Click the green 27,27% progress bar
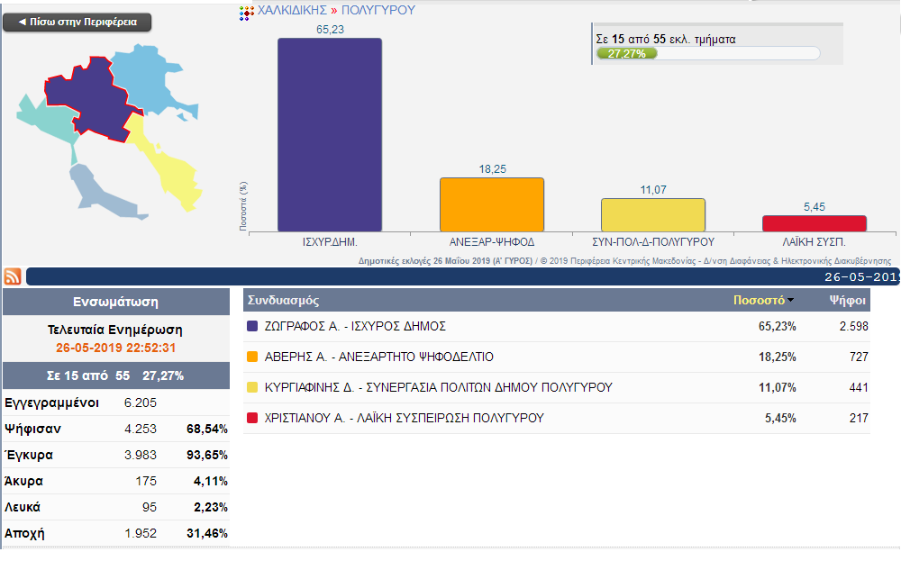Viewport: 901px width, 588px height. (627, 54)
